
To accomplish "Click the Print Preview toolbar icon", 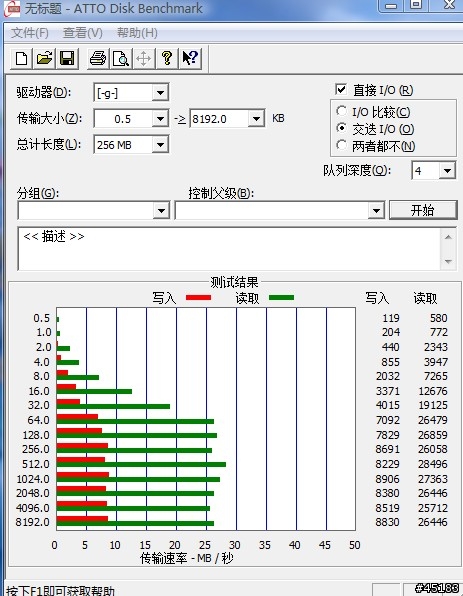I will pyautogui.click(x=121, y=59).
